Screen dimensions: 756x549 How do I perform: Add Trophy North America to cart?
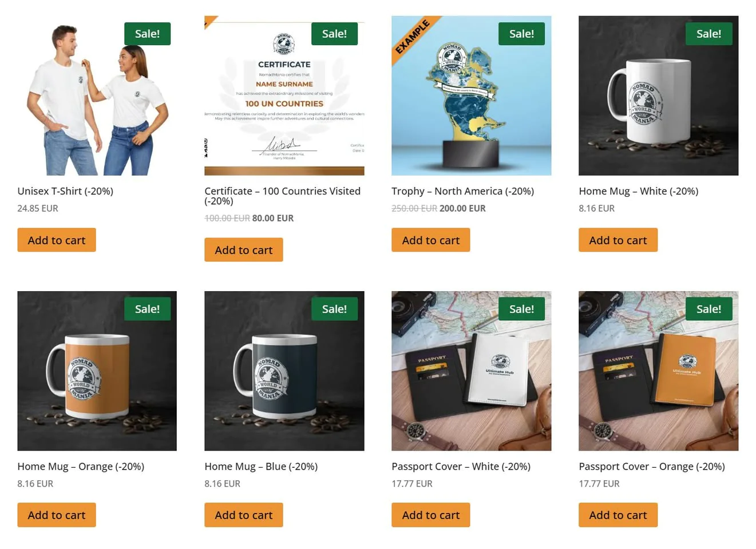431,240
